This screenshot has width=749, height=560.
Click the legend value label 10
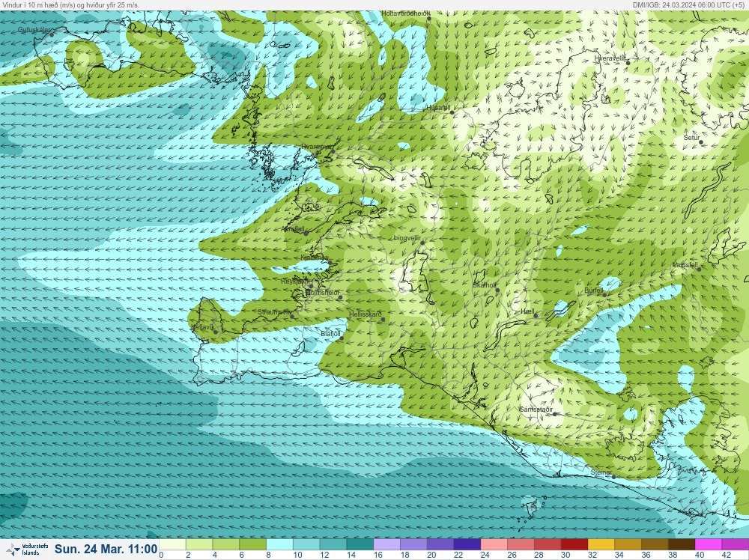[x=297, y=556]
